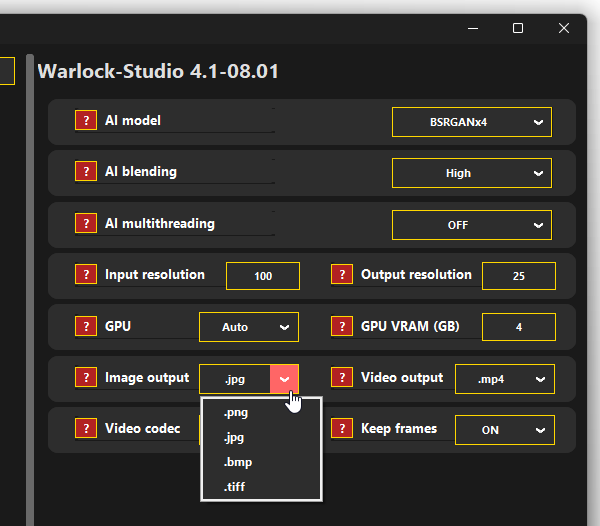Image resolution: width=600 pixels, height=526 pixels.
Task: Select .png from the image output list
Action: (236, 412)
